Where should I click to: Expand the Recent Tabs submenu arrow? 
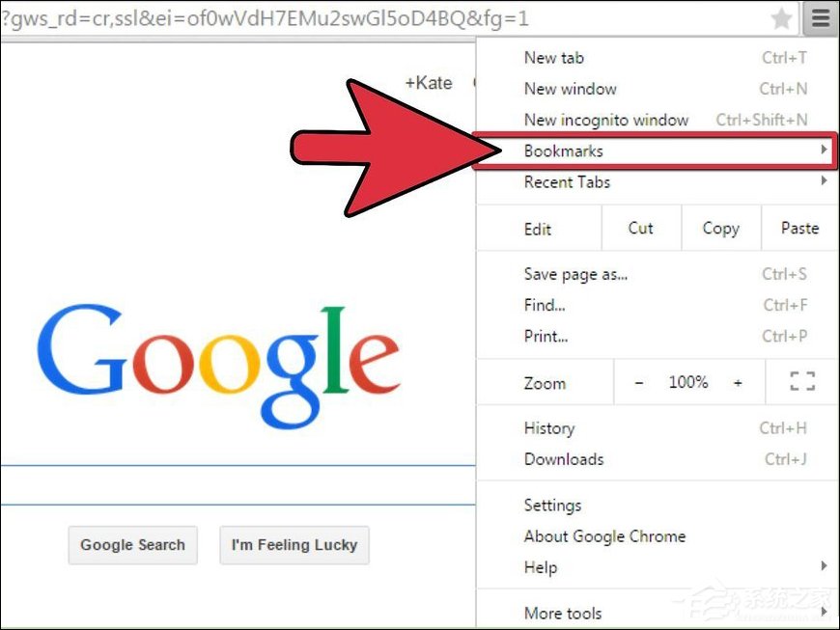coord(824,181)
